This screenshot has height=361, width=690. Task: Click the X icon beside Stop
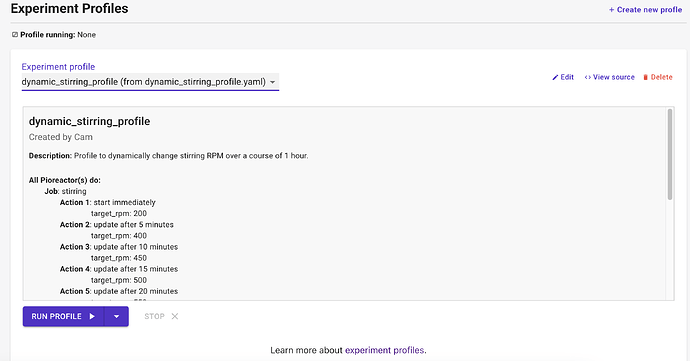tap(175, 316)
